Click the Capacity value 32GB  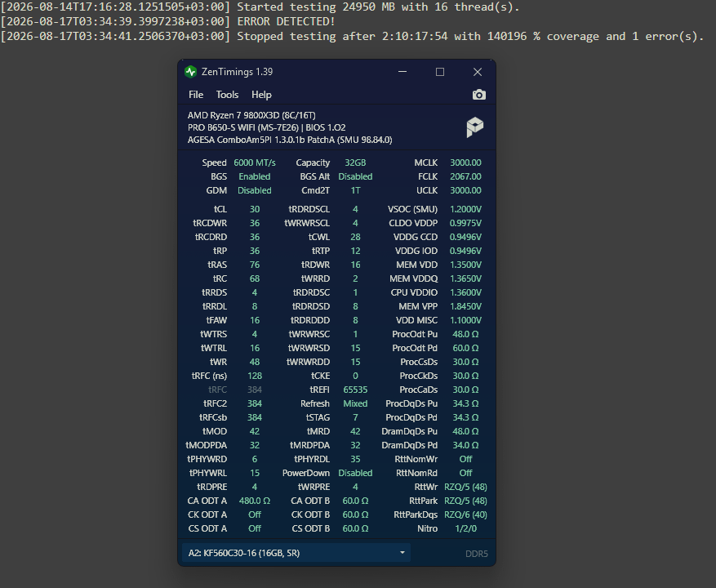click(355, 163)
